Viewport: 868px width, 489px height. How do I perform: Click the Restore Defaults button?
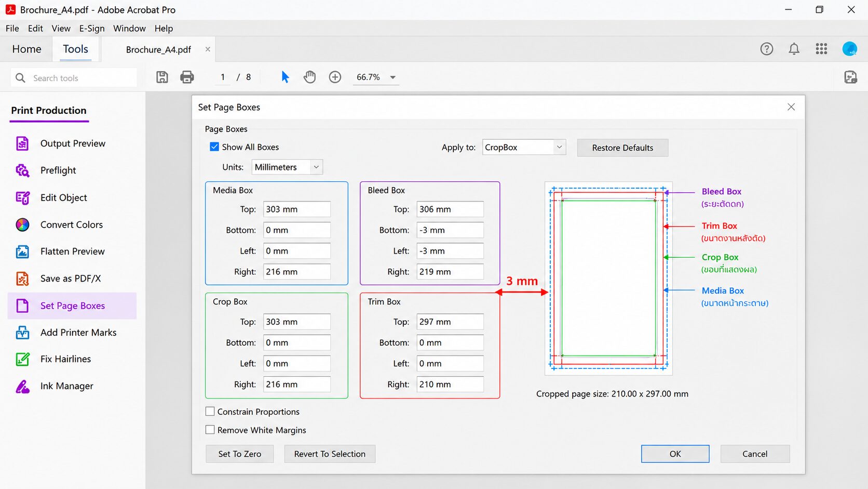coord(622,148)
